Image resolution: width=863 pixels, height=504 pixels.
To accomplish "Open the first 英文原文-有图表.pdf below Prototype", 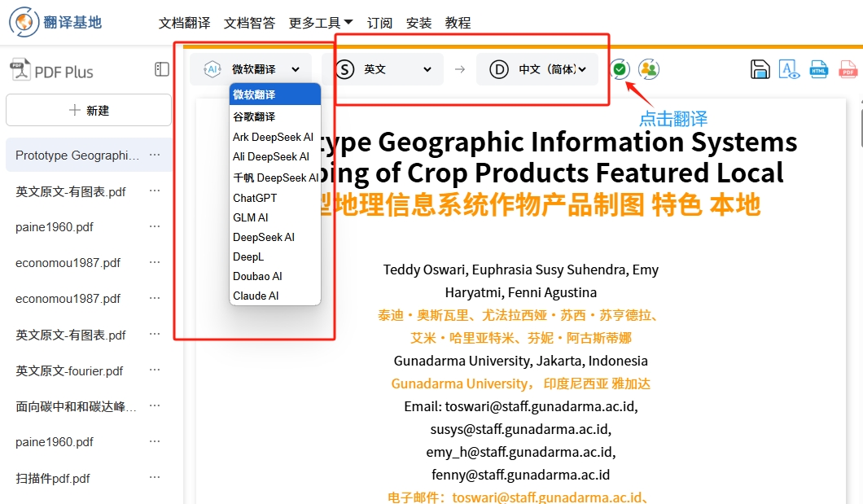I will [x=71, y=191].
